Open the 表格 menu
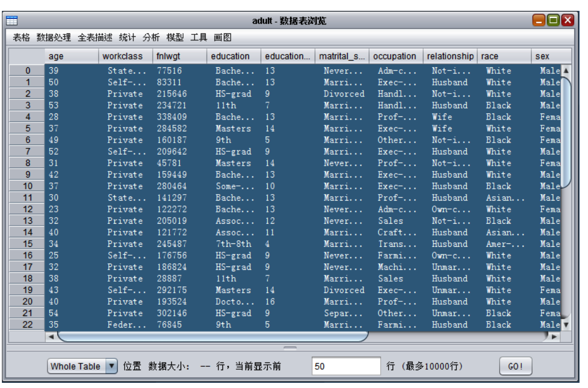Viewport: 588px width, 388px height. pos(21,38)
